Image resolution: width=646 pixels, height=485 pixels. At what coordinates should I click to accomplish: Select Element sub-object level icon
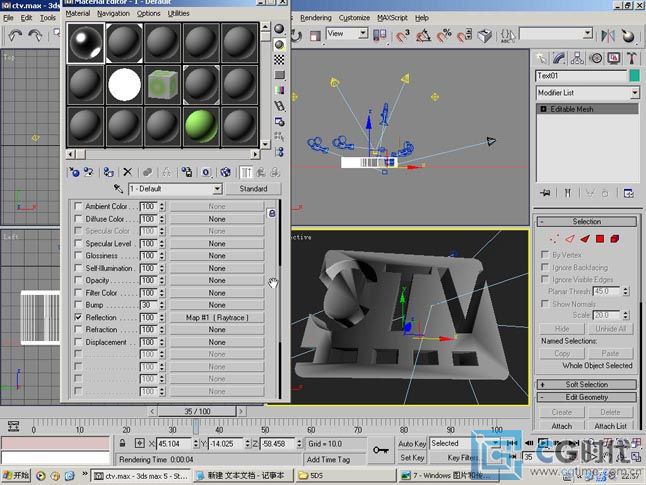tap(615, 239)
